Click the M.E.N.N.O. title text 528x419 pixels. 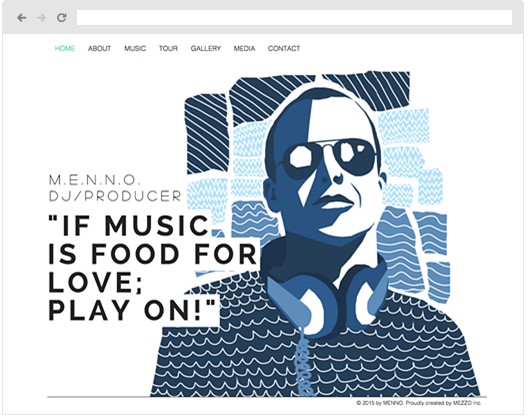click(95, 180)
